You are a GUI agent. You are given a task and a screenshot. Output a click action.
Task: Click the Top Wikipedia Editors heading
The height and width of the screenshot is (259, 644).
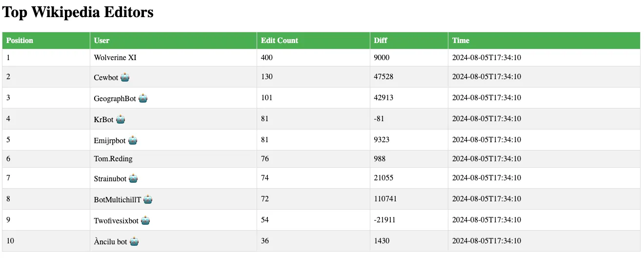tap(78, 13)
